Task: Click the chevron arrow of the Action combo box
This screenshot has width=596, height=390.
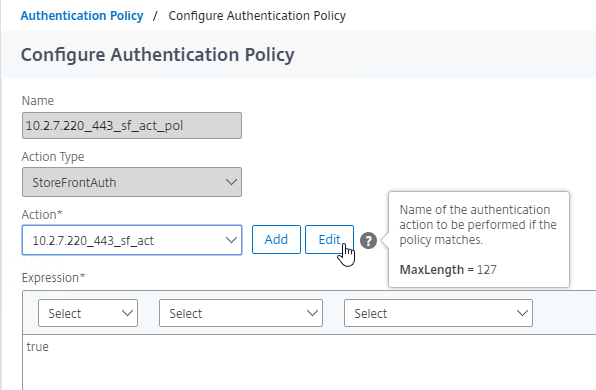Action: tap(231, 240)
